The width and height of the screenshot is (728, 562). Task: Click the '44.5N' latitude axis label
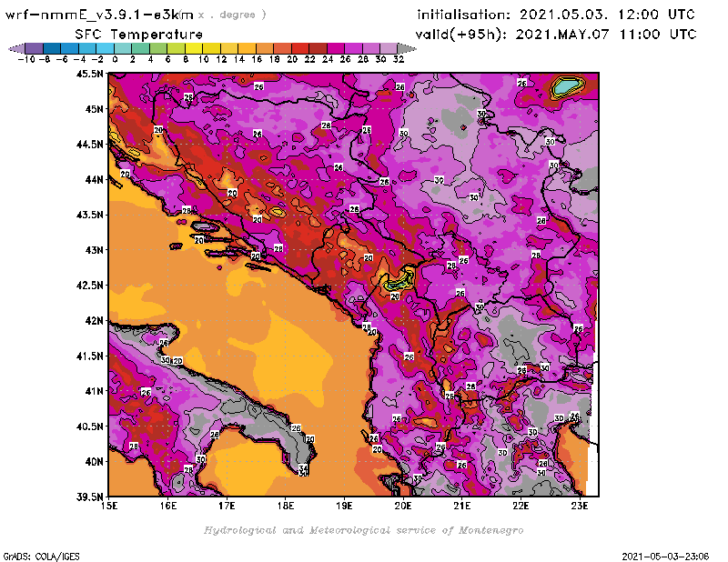89,145
